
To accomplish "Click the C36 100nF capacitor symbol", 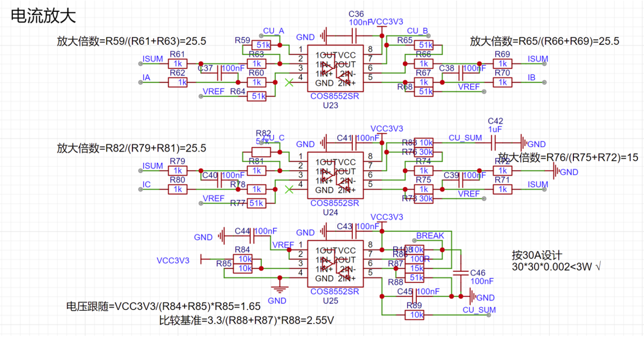I will 356,36.
